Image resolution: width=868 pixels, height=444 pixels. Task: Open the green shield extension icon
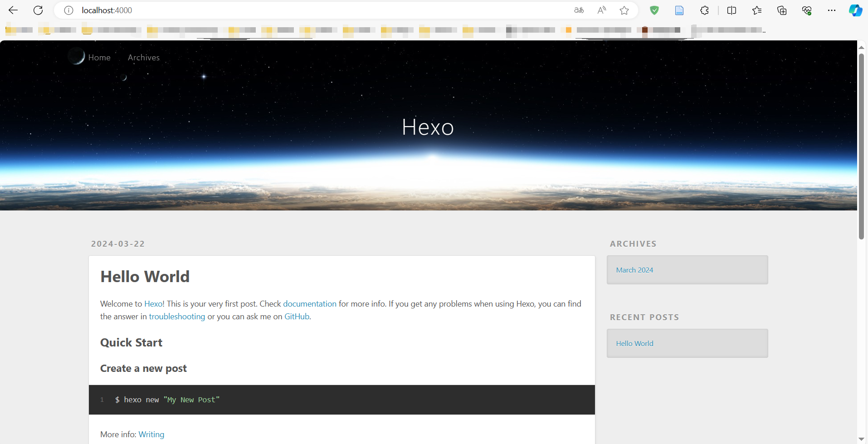(x=654, y=10)
